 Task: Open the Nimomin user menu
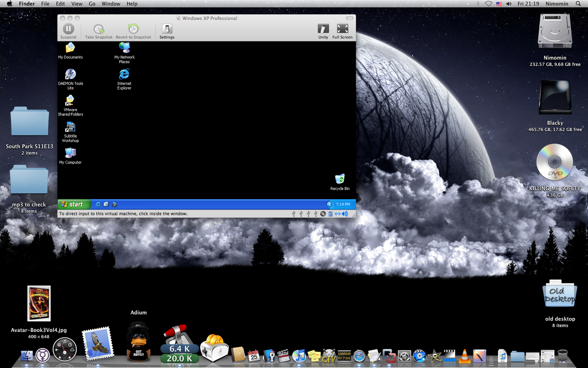tap(557, 4)
